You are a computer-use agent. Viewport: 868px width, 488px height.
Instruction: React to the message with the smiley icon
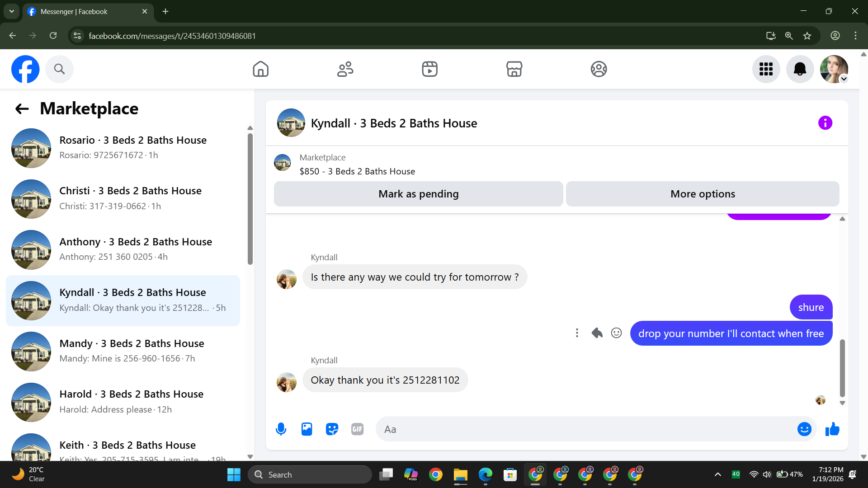click(x=616, y=333)
